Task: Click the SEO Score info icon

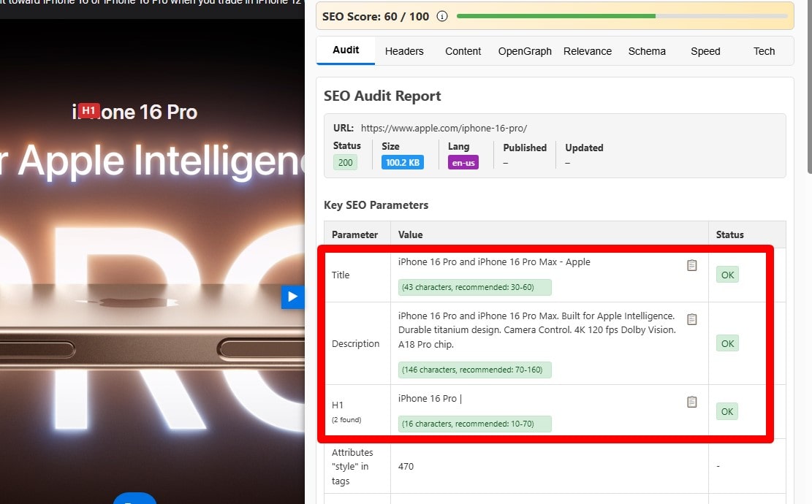Action: point(442,15)
